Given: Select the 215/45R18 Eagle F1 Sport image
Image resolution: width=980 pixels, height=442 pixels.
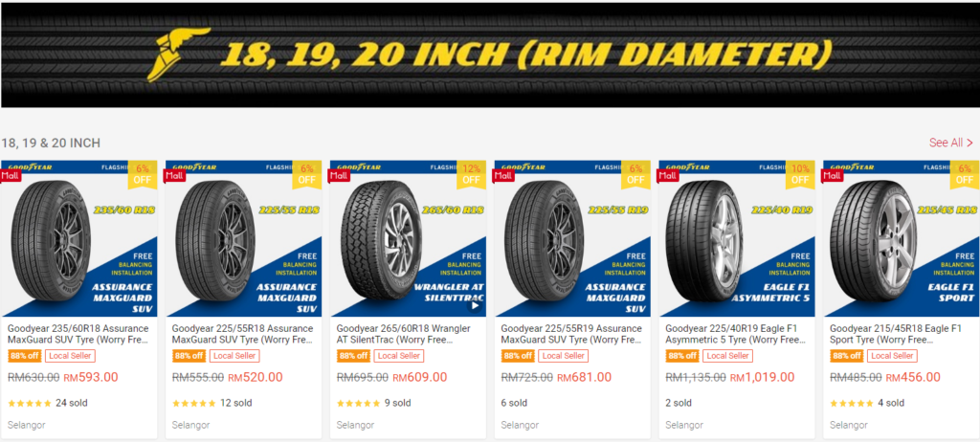Looking at the screenshot, I should click(x=902, y=239).
